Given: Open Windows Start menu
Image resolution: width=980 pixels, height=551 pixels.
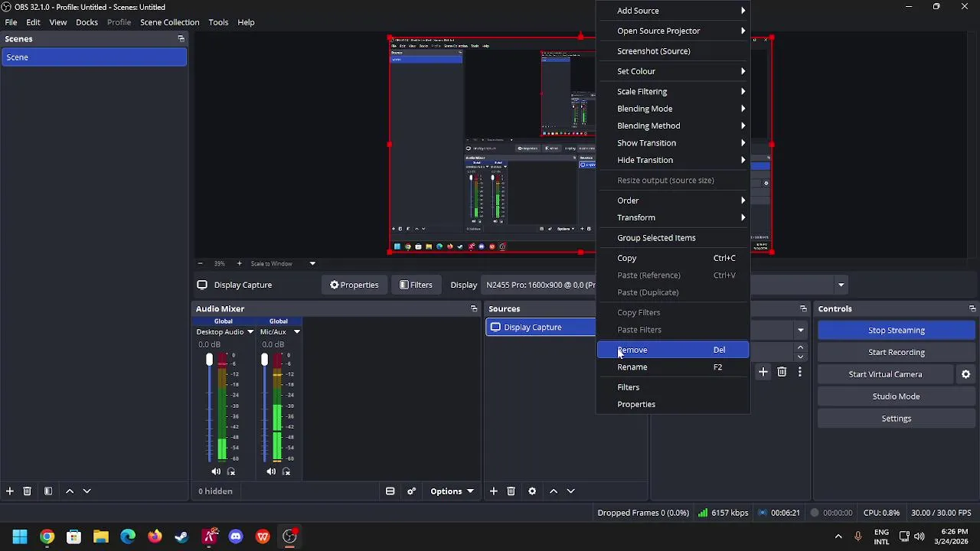Looking at the screenshot, I should 20,536.
